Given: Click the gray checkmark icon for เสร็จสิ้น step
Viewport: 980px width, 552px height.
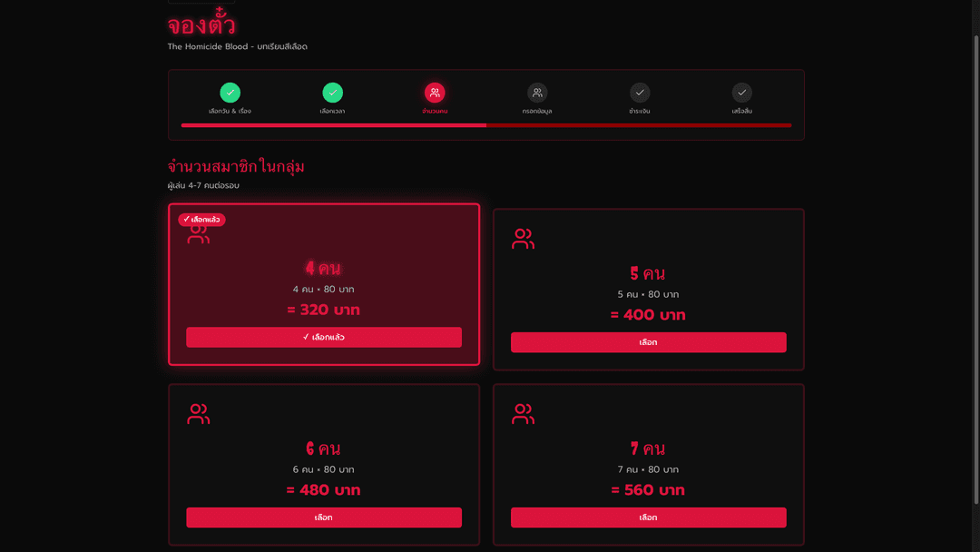Looking at the screenshot, I should tap(742, 93).
